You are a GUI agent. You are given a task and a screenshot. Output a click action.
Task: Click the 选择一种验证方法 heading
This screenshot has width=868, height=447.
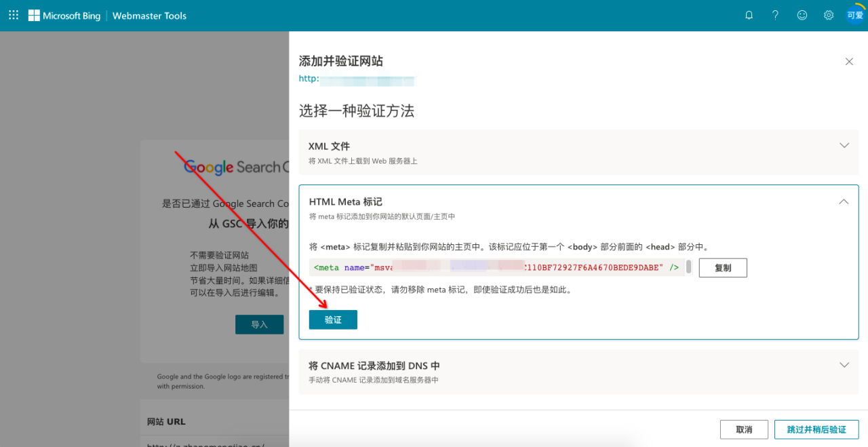click(357, 111)
